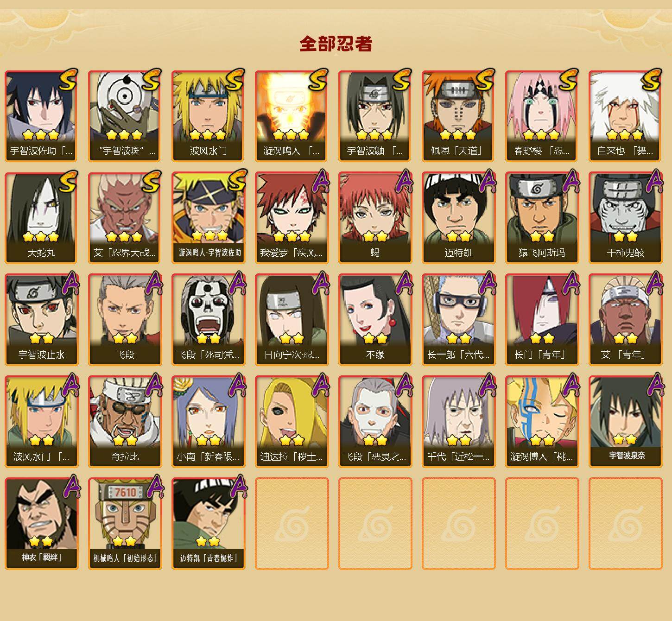This screenshot has width=672, height=621.
Task: Open the 大蛇丸 ninja card
Action: point(41,218)
